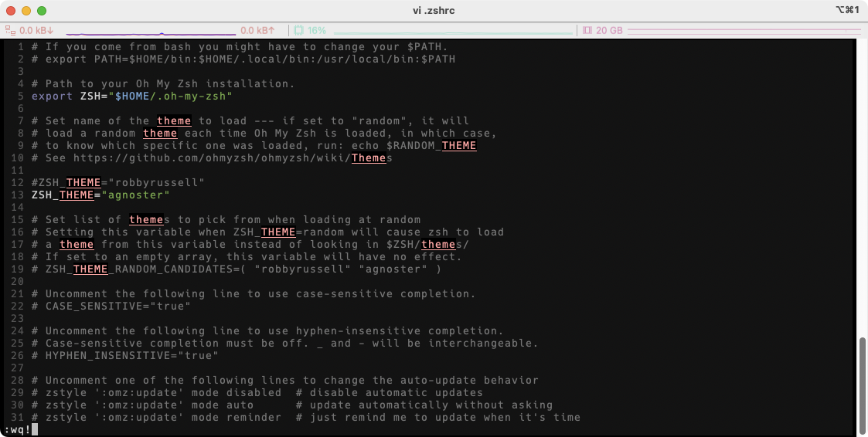Click line 1 comment about bash $PATH
Viewport: 868px width, 437px height.
(240, 46)
